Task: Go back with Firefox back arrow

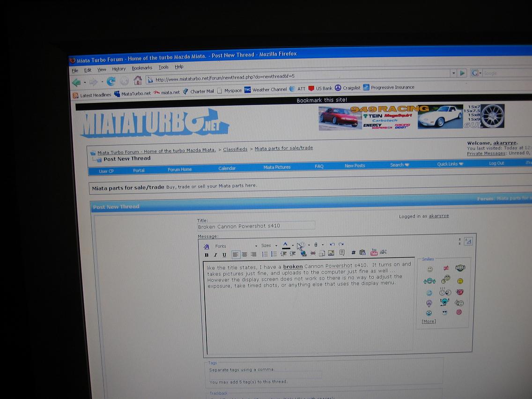Action: tap(77, 82)
